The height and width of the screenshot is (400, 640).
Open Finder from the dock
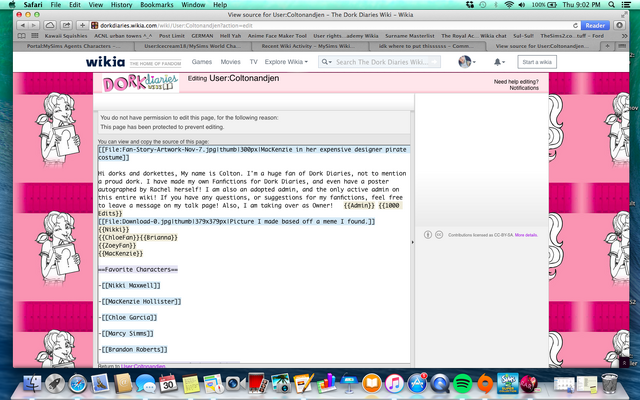click(x=32, y=383)
